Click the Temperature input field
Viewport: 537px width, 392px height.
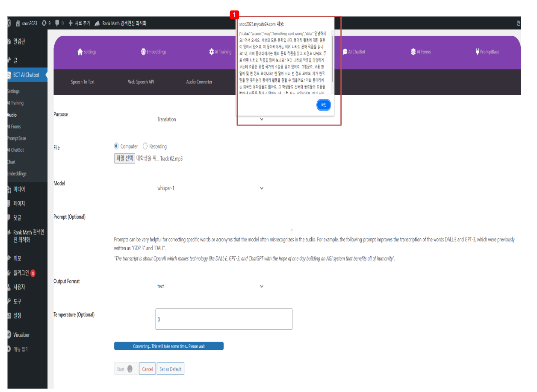tap(224, 319)
